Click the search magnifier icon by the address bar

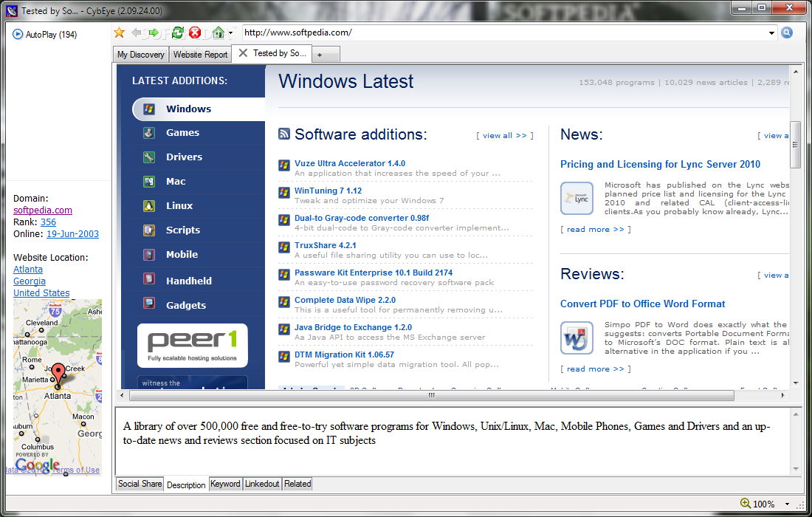pos(787,32)
